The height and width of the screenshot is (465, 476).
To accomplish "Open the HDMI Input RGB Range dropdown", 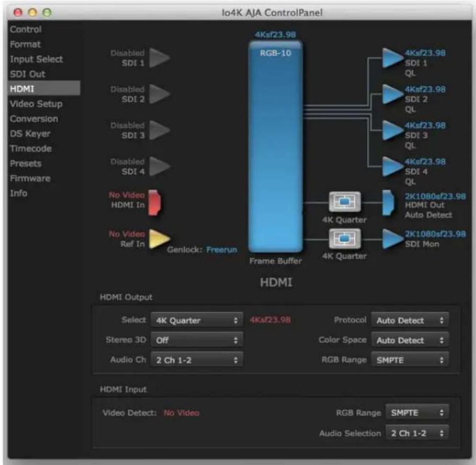I will click(417, 412).
